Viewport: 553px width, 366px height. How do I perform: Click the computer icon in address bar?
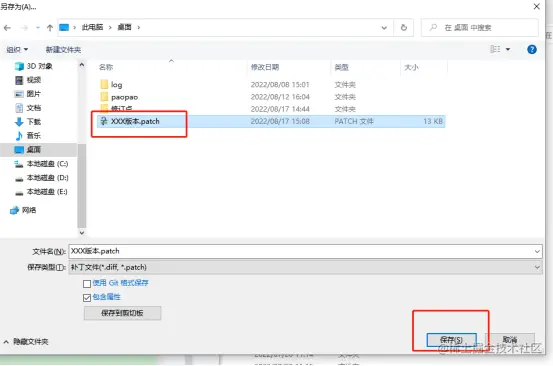(x=64, y=27)
